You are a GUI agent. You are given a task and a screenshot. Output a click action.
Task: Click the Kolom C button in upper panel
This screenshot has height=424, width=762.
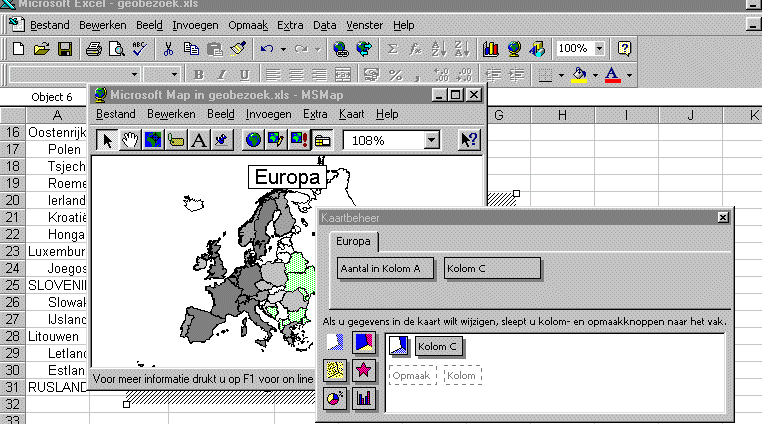(492, 268)
